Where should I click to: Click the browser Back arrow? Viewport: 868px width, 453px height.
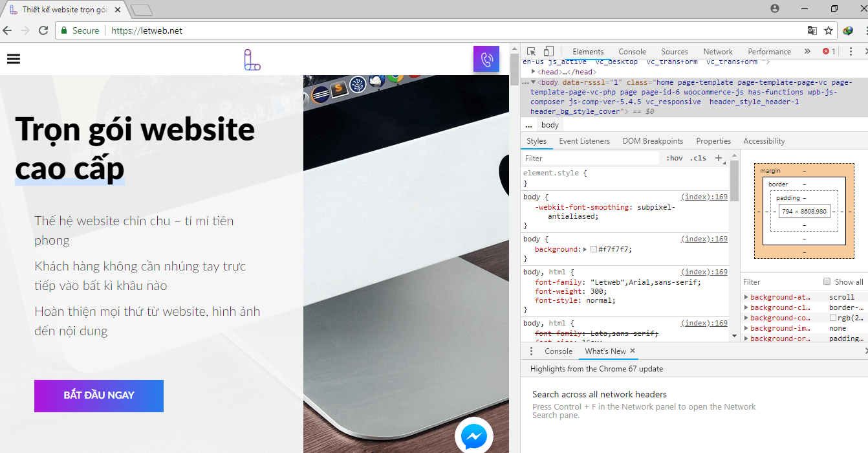pos(8,30)
